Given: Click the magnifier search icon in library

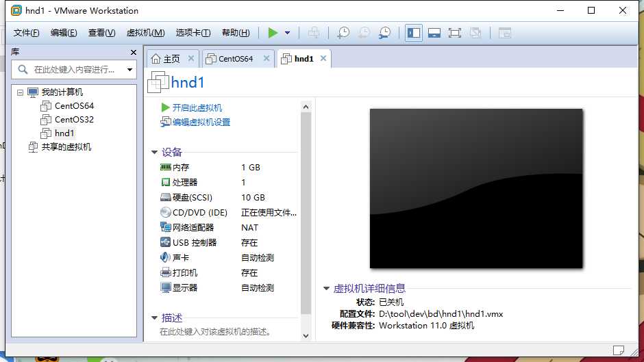Looking at the screenshot, I should tap(23, 69).
